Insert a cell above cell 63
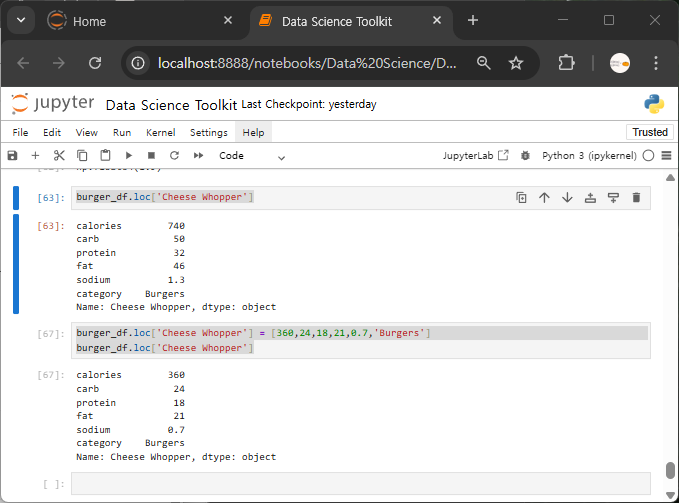The image size is (679, 503). click(590, 198)
